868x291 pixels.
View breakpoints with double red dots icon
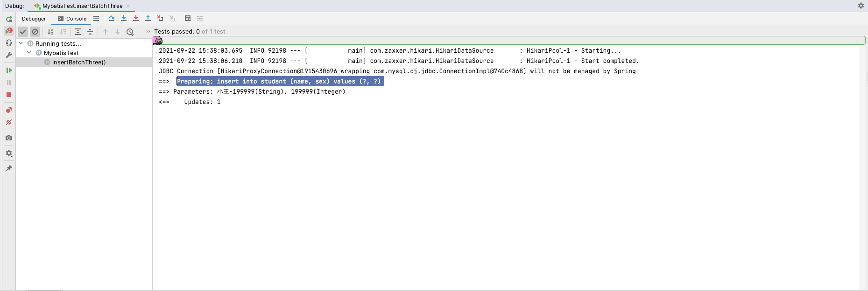click(9, 110)
